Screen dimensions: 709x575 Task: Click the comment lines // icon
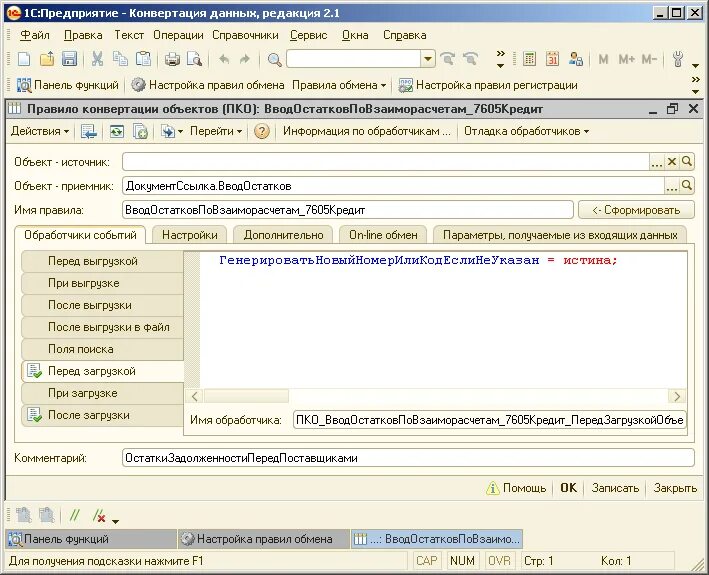pos(75,515)
